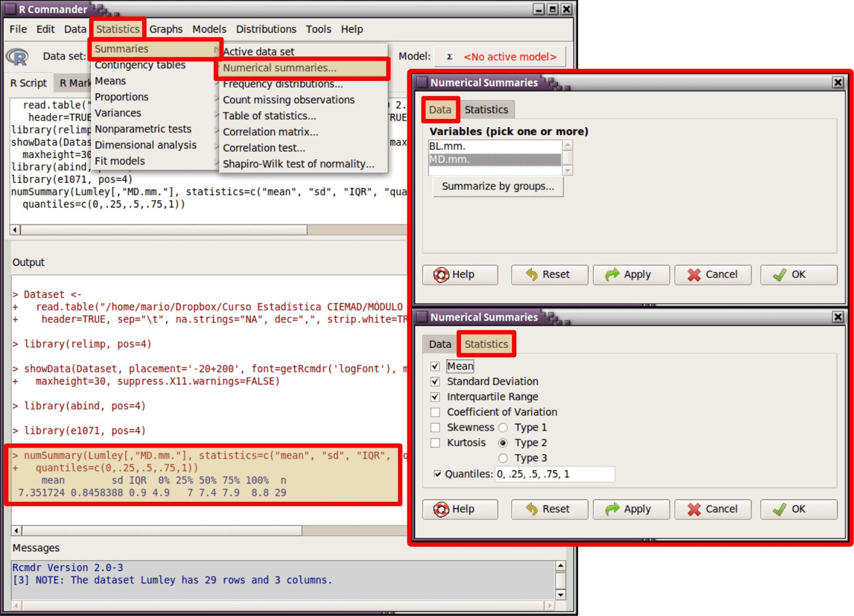
Task: Switch to Statistics tab in upper dialog
Action: pyautogui.click(x=486, y=110)
